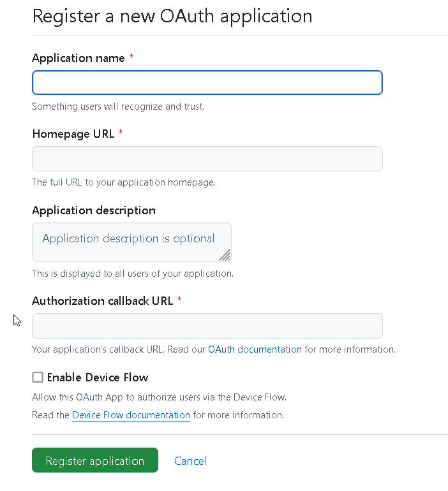The image size is (448, 491).
Task: Cancel the OAuth application registration
Action: tap(190, 461)
